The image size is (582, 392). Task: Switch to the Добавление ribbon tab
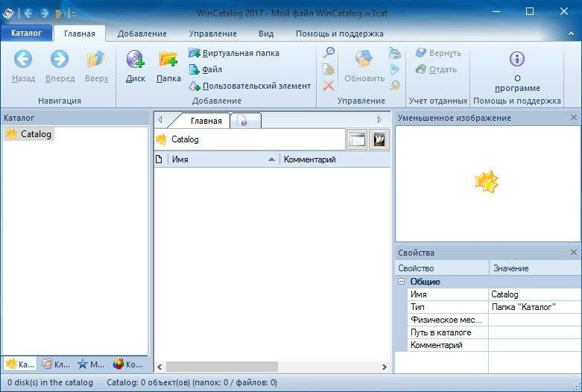pos(142,34)
